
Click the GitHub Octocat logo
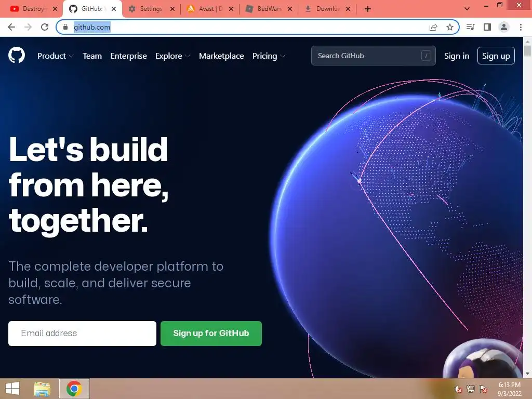pos(17,55)
